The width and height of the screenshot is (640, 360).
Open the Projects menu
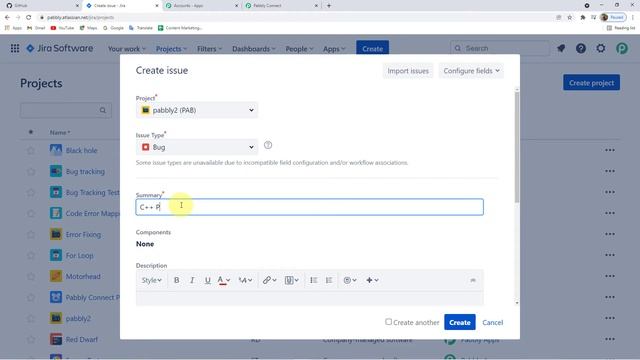[171, 49]
